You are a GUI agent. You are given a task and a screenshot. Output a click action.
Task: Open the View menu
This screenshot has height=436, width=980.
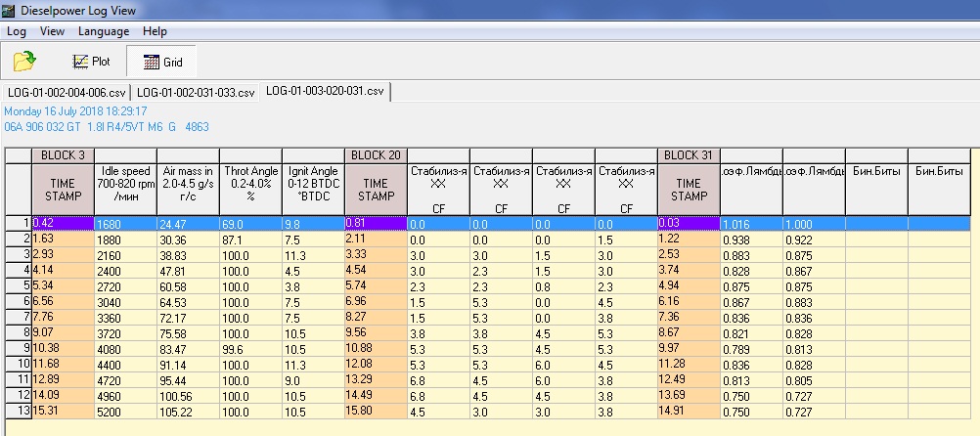(53, 31)
